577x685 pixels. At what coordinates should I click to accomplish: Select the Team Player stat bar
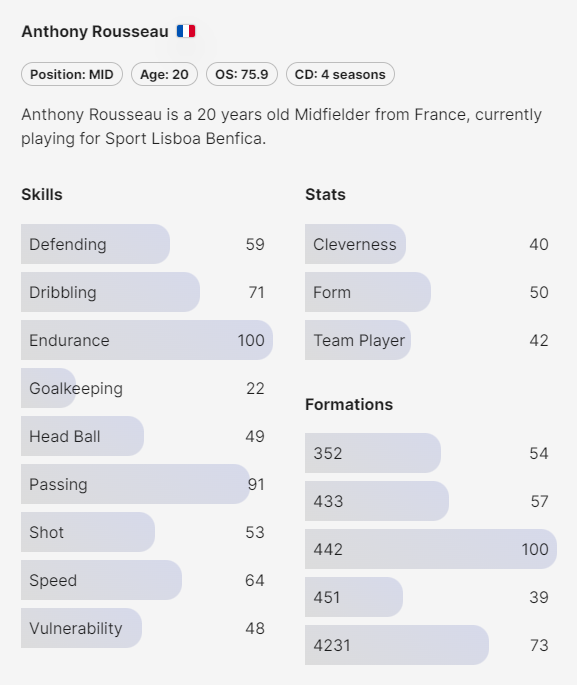431,340
